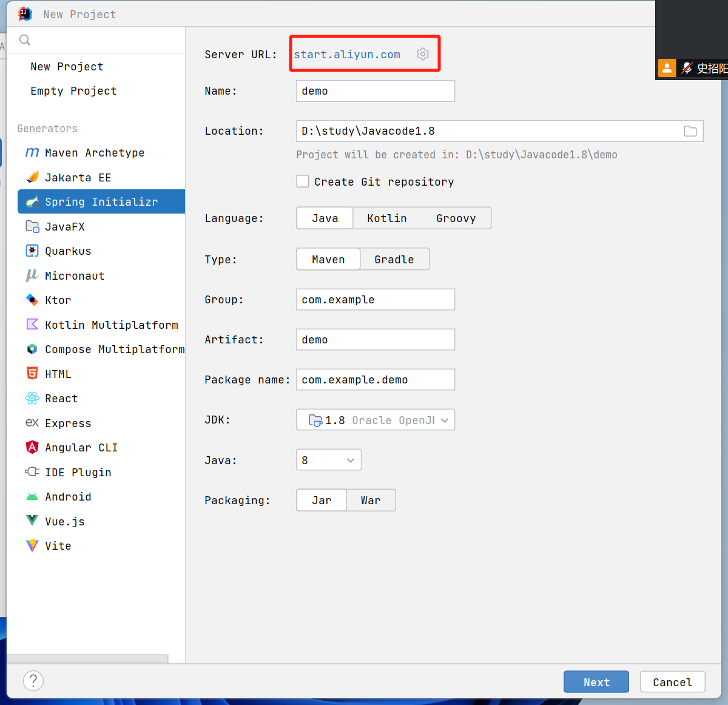Select the Quarkus generator icon

(32, 251)
